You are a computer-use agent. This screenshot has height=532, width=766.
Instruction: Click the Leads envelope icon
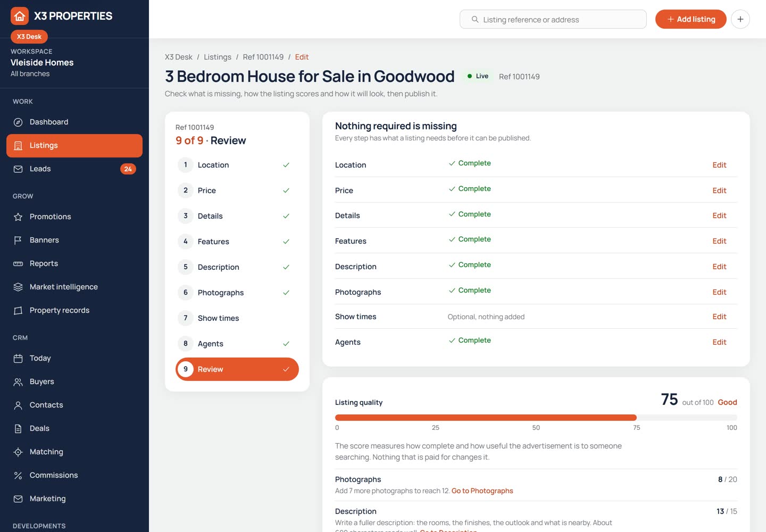pos(18,169)
